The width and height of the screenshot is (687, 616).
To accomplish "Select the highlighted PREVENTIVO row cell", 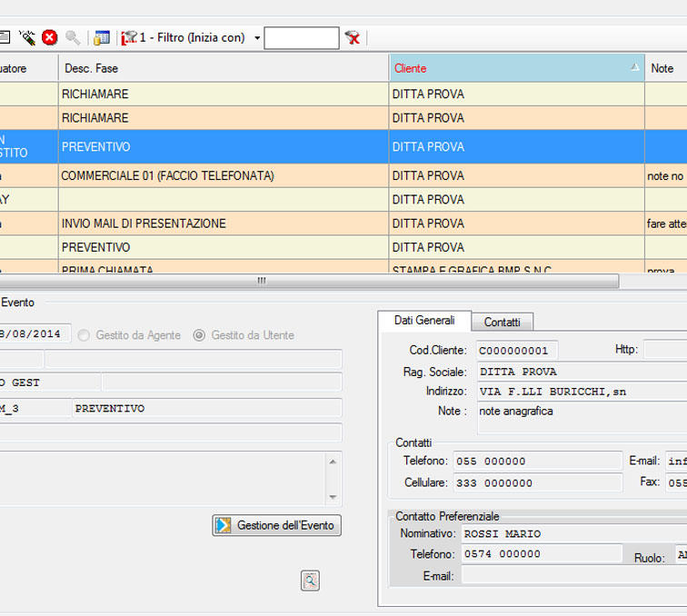I will tap(224, 147).
